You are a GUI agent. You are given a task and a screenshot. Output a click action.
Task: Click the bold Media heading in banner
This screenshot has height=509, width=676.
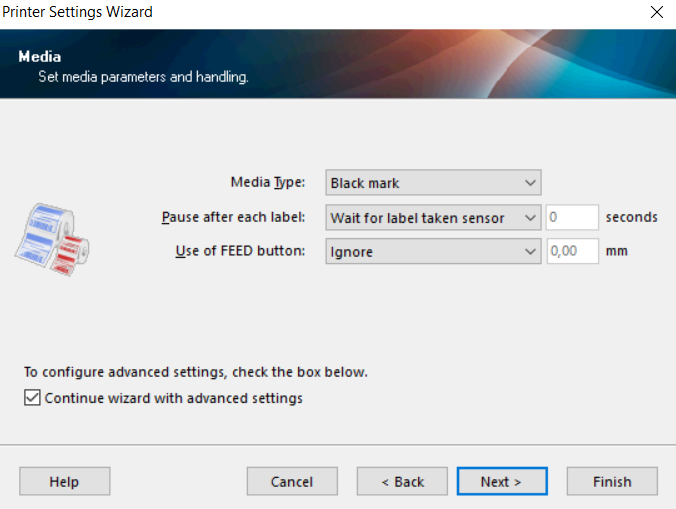40,57
